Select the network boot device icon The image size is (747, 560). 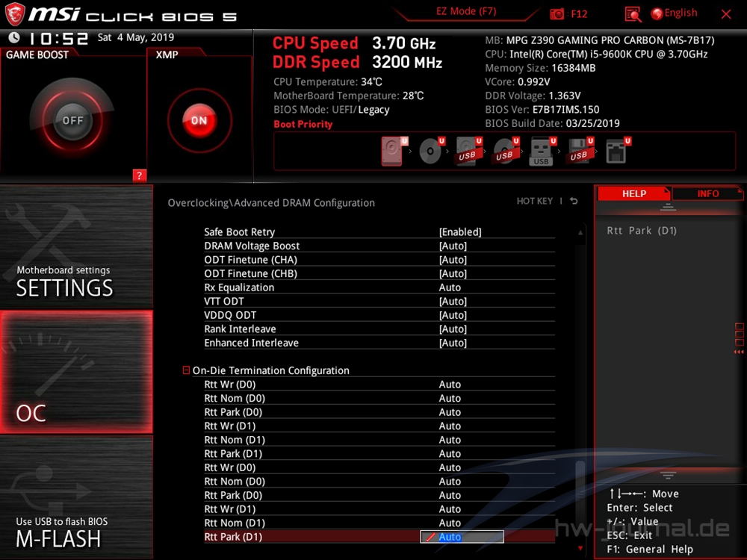[x=617, y=151]
